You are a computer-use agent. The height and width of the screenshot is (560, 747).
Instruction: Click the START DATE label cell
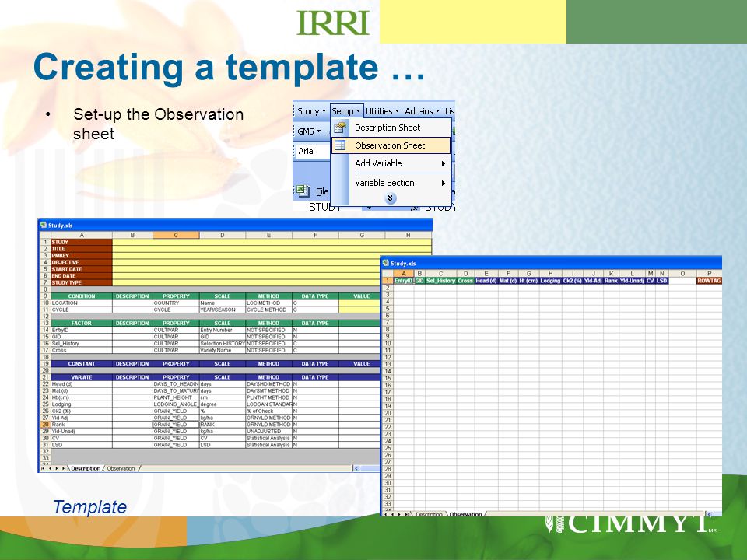[82, 269]
